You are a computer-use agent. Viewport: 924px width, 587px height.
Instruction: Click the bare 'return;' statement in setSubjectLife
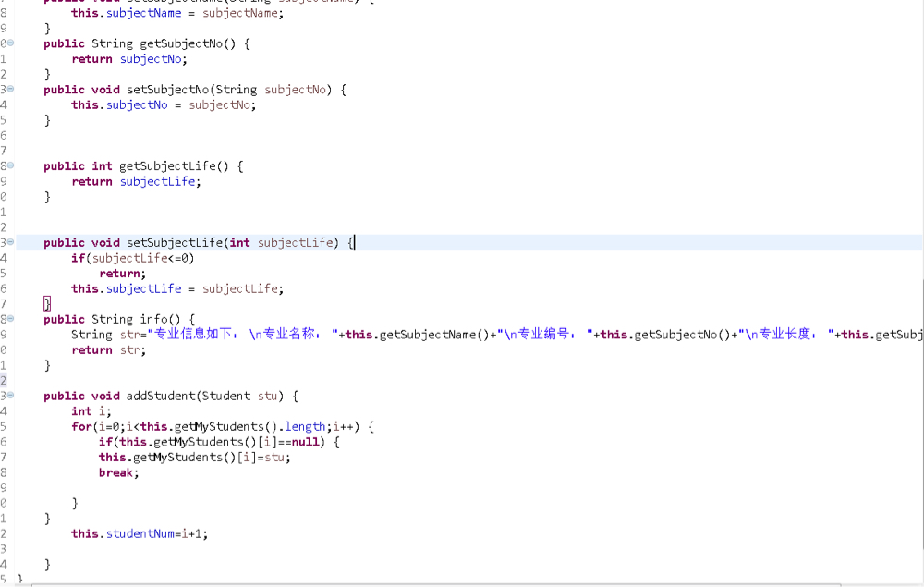(123, 274)
